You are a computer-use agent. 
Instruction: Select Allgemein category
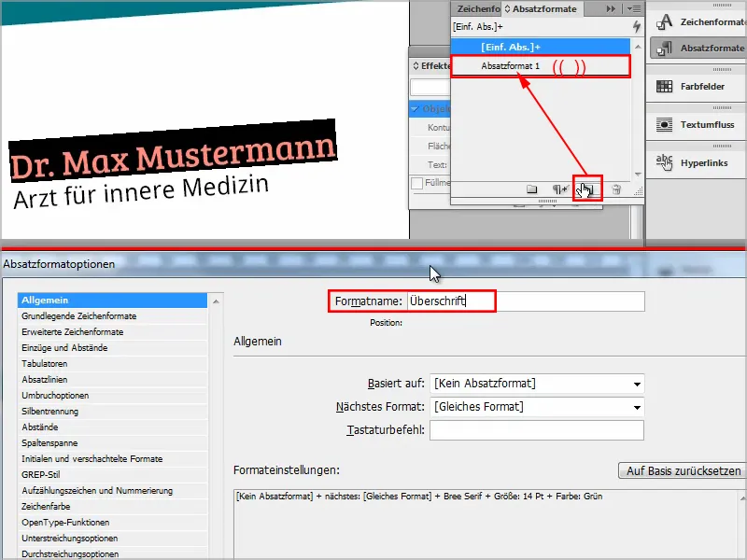click(112, 301)
